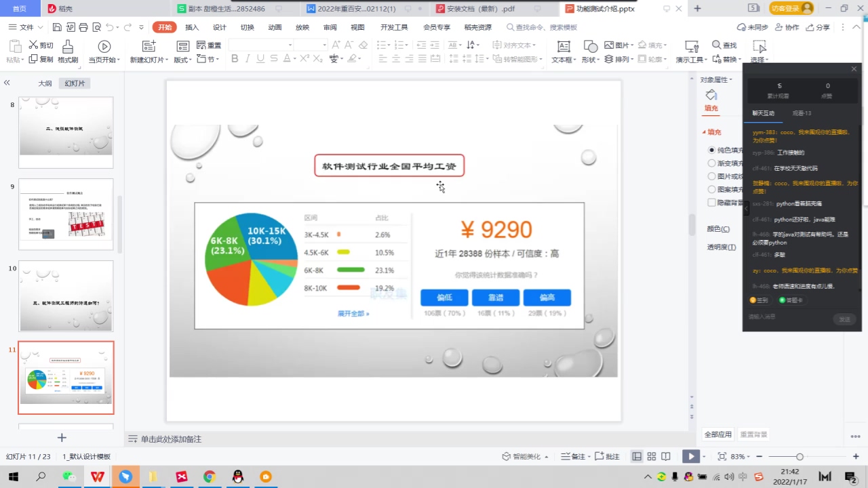This screenshot has width=868, height=488.
Task: Click the 答题卡 answer card button in chat
Action: click(x=790, y=300)
